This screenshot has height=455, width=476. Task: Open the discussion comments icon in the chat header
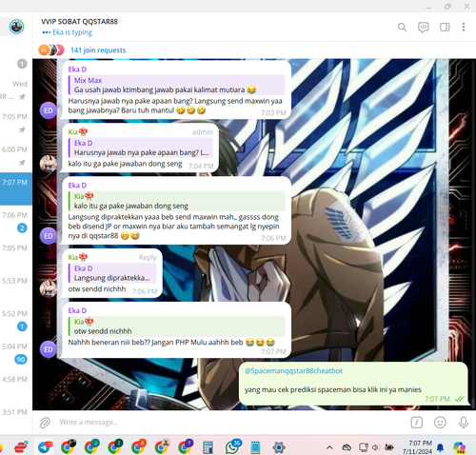pos(424,28)
